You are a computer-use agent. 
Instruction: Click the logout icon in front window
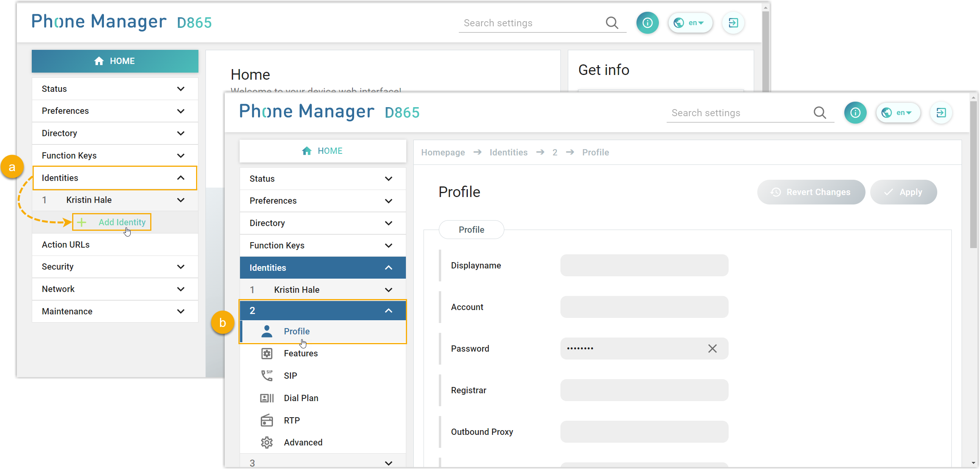pyautogui.click(x=941, y=113)
